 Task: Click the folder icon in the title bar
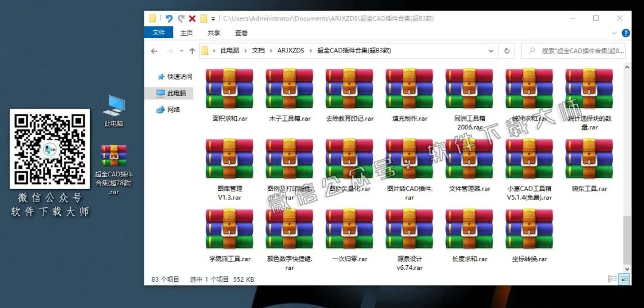(153, 18)
